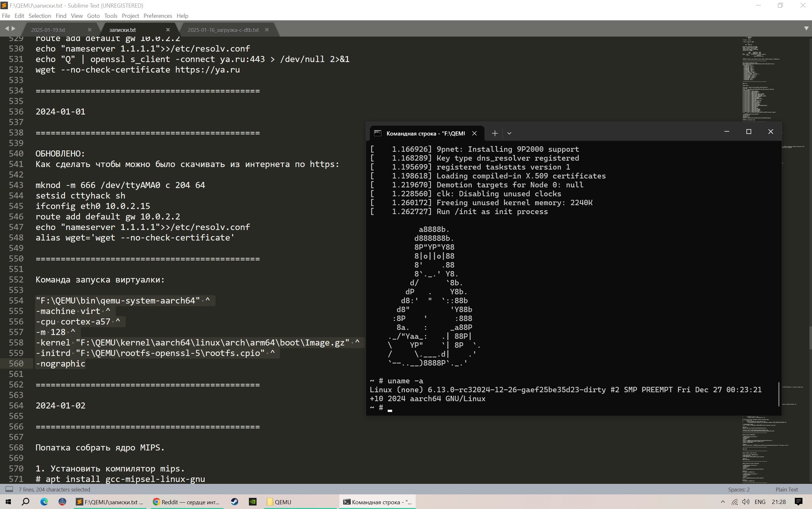812x509 pixels.
Task: Go to previous tab with left arrow
Action: [7, 29]
